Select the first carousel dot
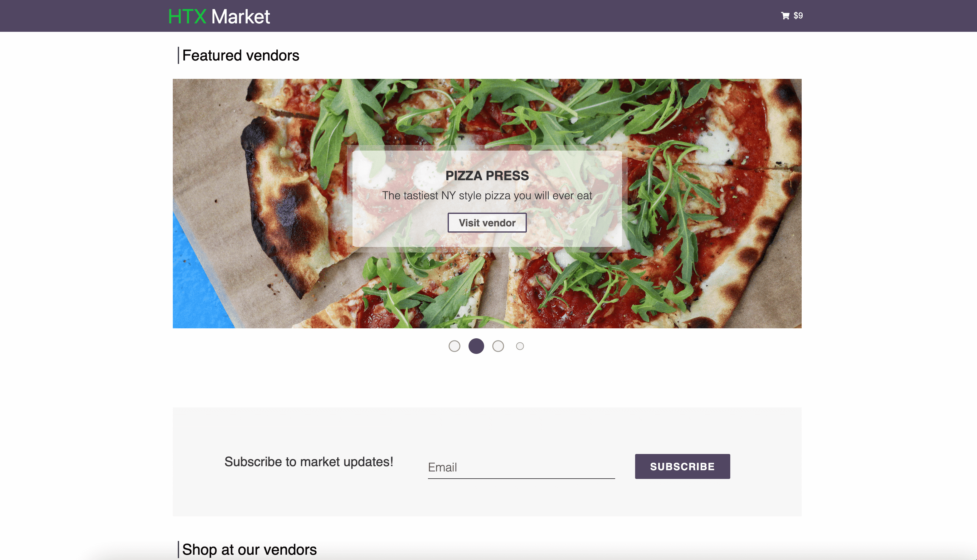The image size is (977, 560). coord(454,346)
